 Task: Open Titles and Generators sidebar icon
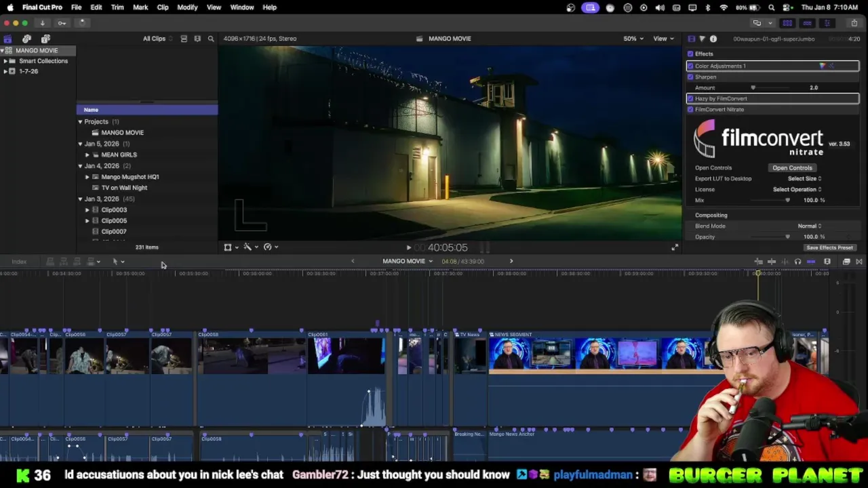[45, 39]
